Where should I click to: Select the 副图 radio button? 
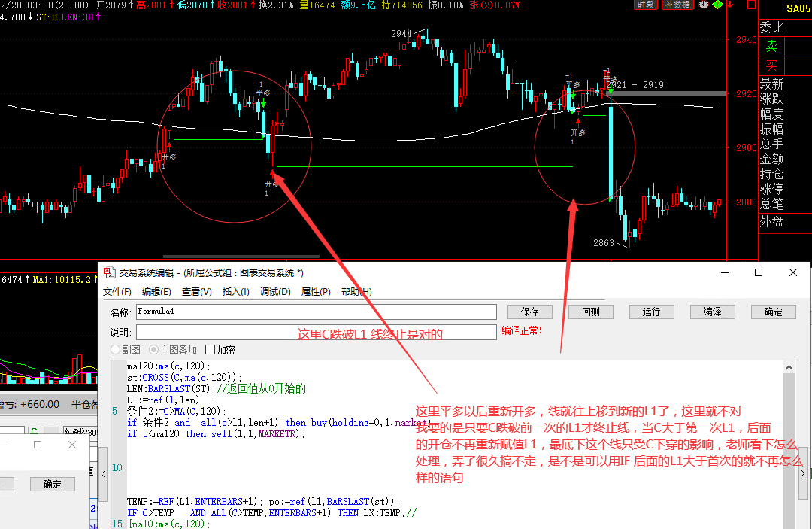click(x=116, y=350)
